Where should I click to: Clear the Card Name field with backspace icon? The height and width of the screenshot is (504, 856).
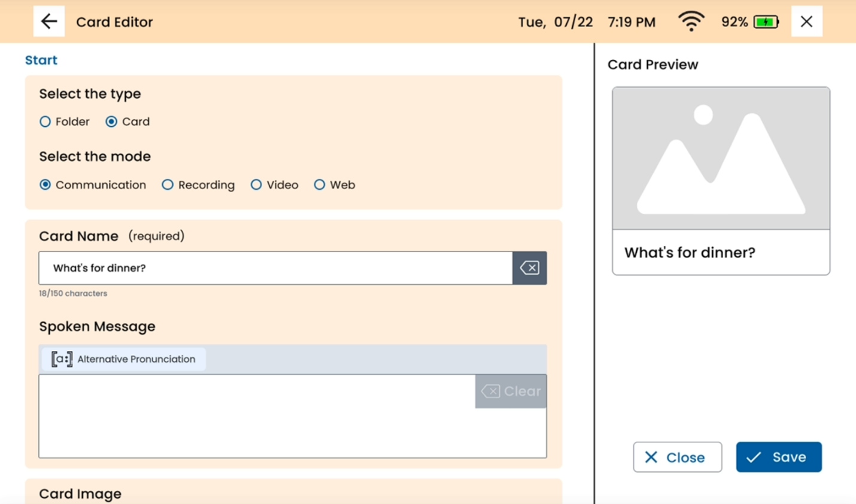[529, 268]
